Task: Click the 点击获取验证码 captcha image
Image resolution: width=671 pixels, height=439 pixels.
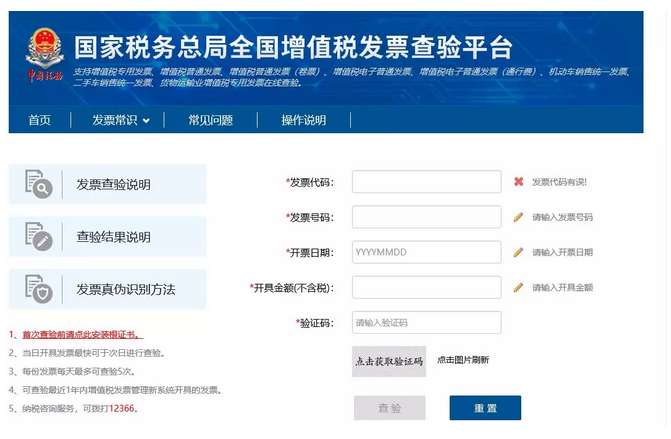Action: (x=389, y=362)
